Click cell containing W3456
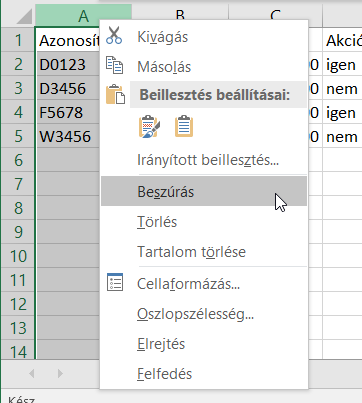 [68, 136]
